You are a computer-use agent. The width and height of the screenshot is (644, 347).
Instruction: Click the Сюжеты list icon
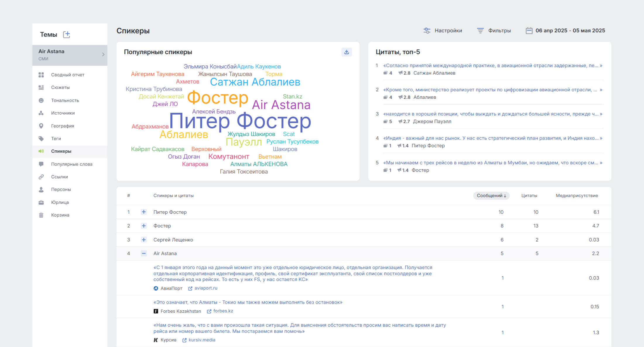pyautogui.click(x=41, y=87)
